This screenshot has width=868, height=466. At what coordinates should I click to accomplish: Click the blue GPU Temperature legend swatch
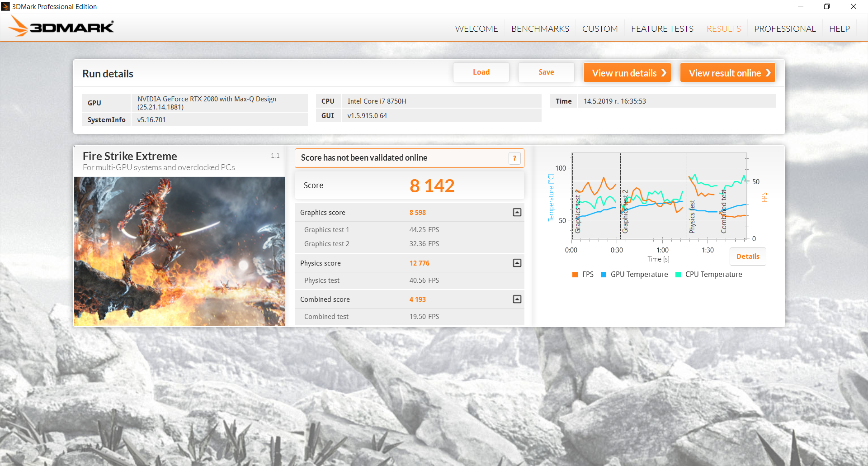[604, 275]
